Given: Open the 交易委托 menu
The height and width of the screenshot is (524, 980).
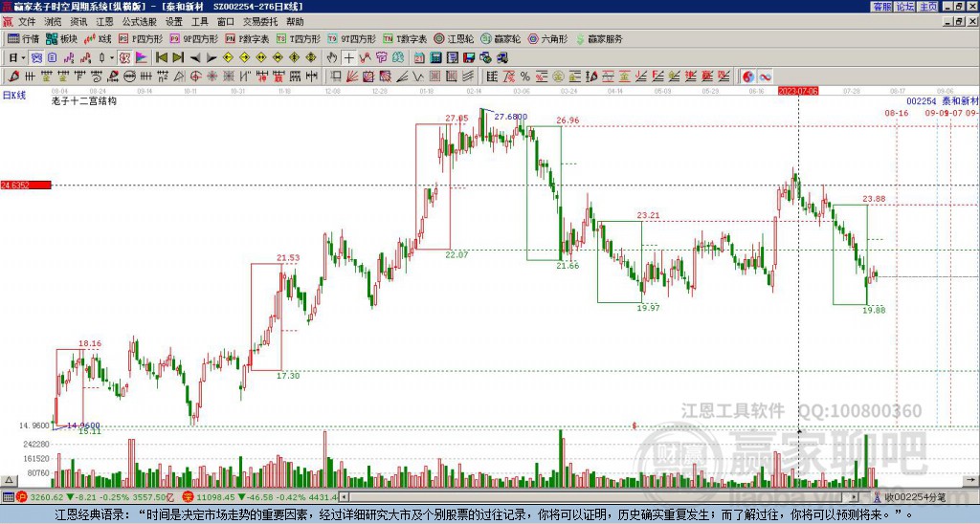Looking at the screenshot, I should click(x=260, y=22).
